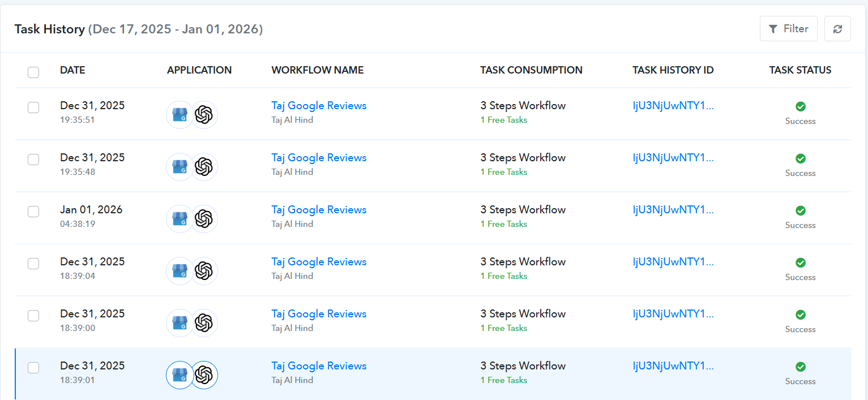
Task: Toggle the select-all checkbox in table header
Action: click(33, 72)
